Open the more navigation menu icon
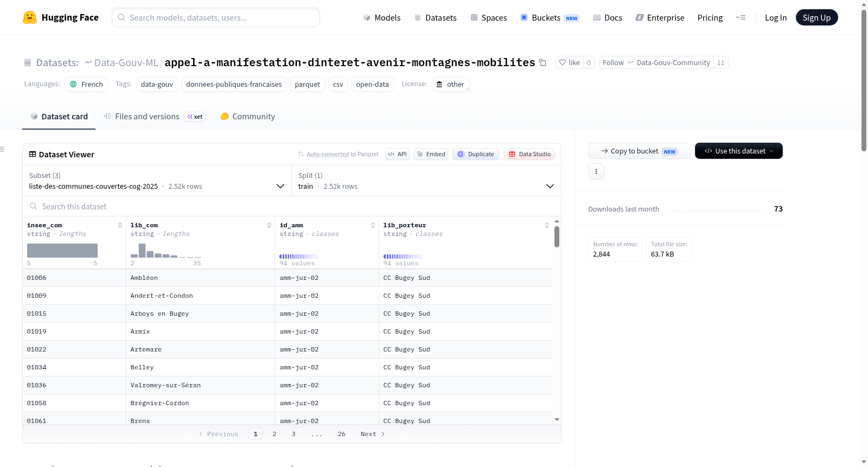This screenshot has width=868, height=467. pos(741,18)
